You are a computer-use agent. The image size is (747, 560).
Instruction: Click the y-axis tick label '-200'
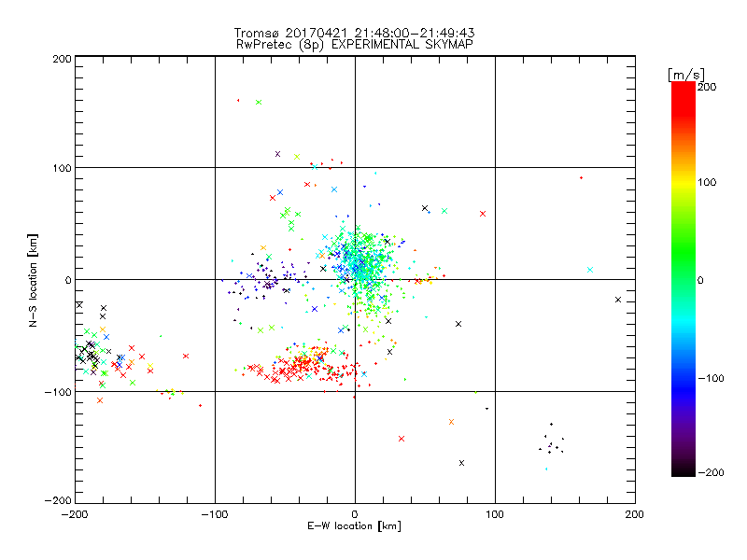coord(58,500)
